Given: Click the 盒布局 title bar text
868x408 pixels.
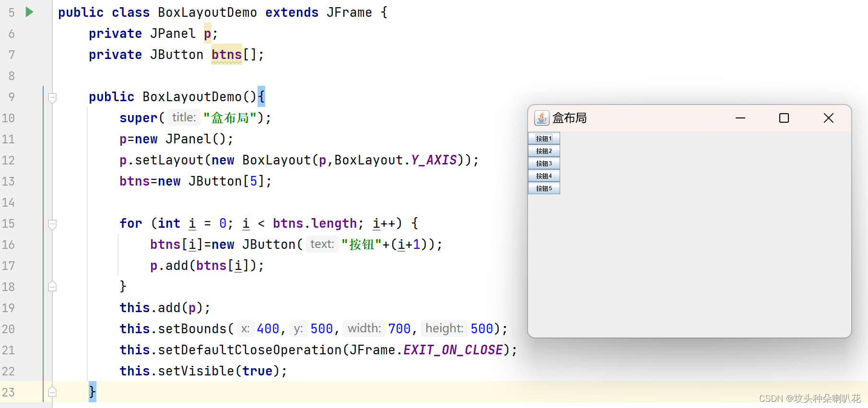Looking at the screenshot, I should tap(570, 118).
